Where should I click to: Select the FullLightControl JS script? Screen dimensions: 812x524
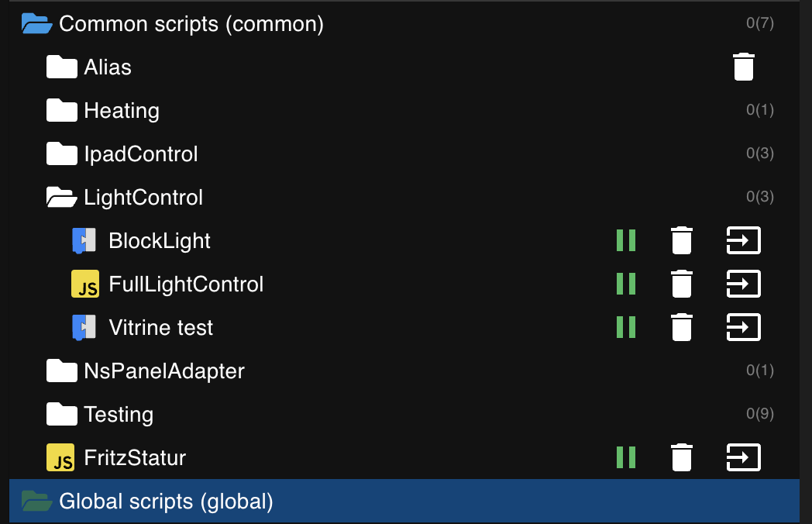click(186, 284)
